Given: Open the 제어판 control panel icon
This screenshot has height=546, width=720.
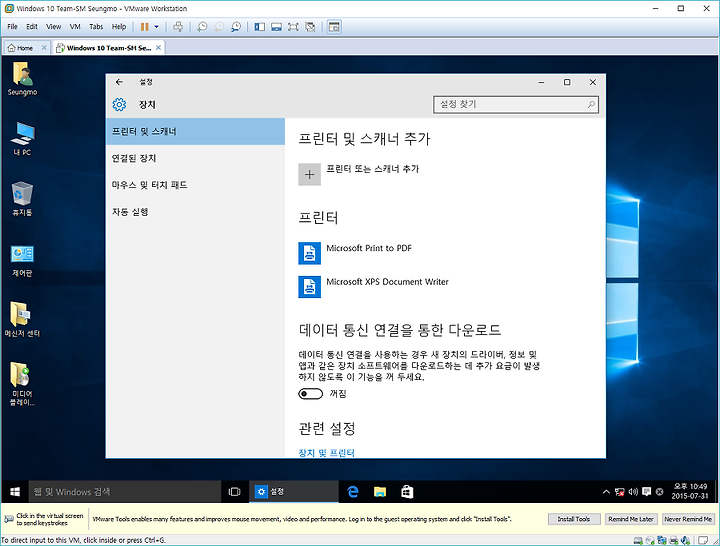Looking at the screenshot, I should coord(22,260).
